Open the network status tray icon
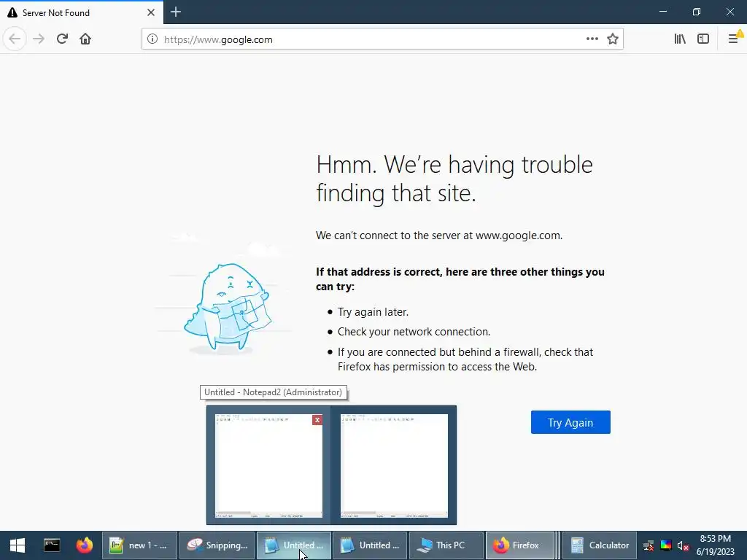The width and height of the screenshot is (747, 560). [649, 545]
